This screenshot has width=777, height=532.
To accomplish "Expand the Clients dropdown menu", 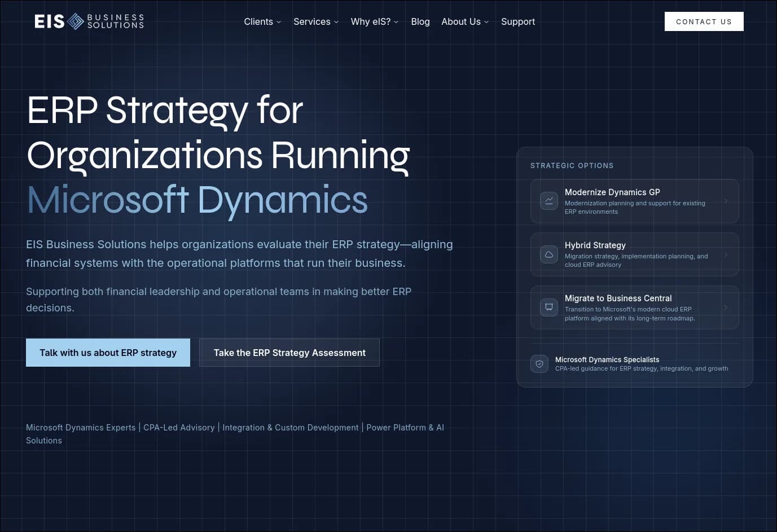I will (262, 21).
